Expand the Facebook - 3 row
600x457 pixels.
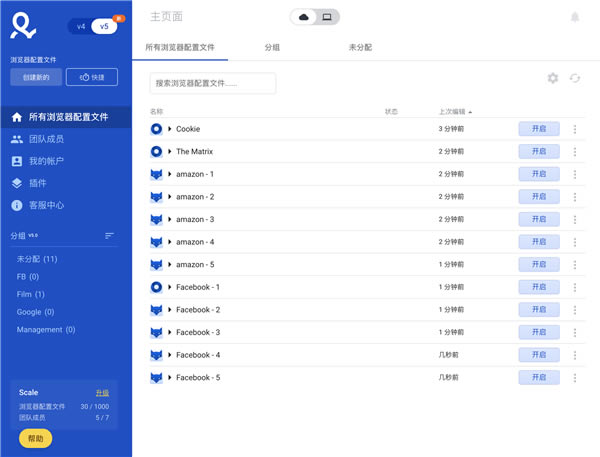170,332
